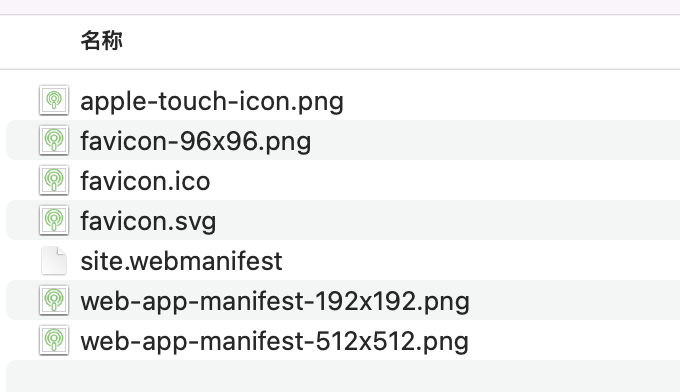Image resolution: width=680 pixels, height=392 pixels.
Task: Sort files by the 名称 column header
Action: click(101, 41)
